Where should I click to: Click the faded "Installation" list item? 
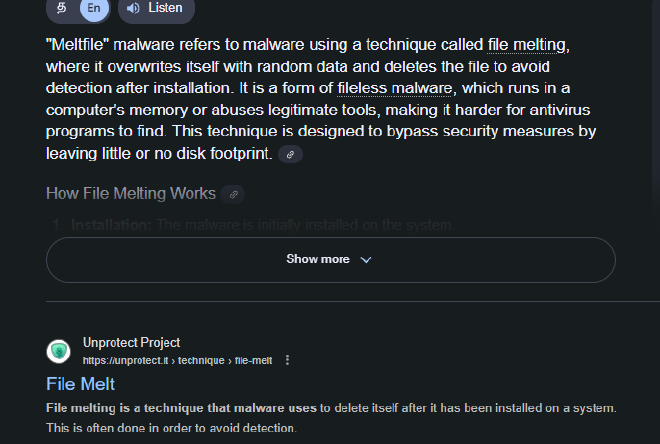(110, 225)
